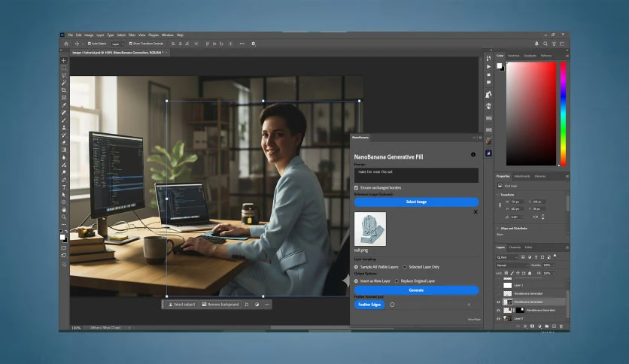This screenshot has height=364, width=629.
Task: Collapse the Align and Distribute section
Action: click(x=498, y=228)
